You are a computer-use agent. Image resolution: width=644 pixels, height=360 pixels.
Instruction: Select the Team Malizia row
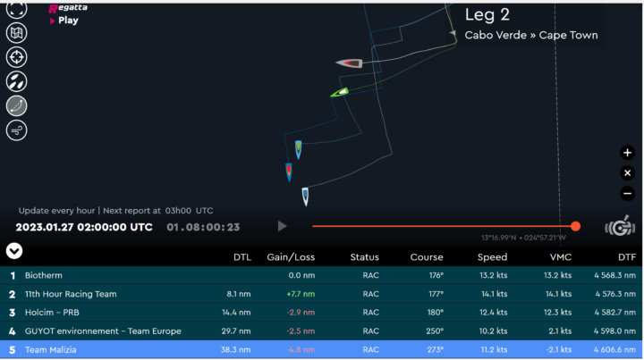pyautogui.click(x=321, y=350)
